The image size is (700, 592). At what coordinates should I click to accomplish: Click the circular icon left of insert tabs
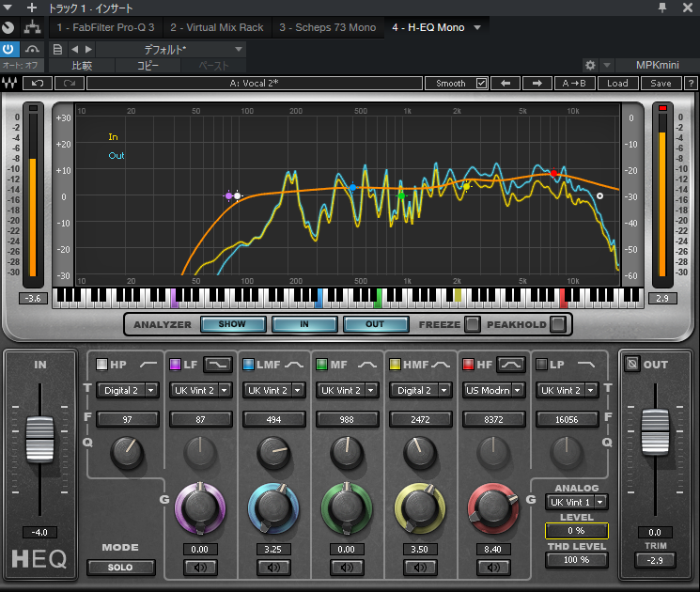[x=8, y=27]
